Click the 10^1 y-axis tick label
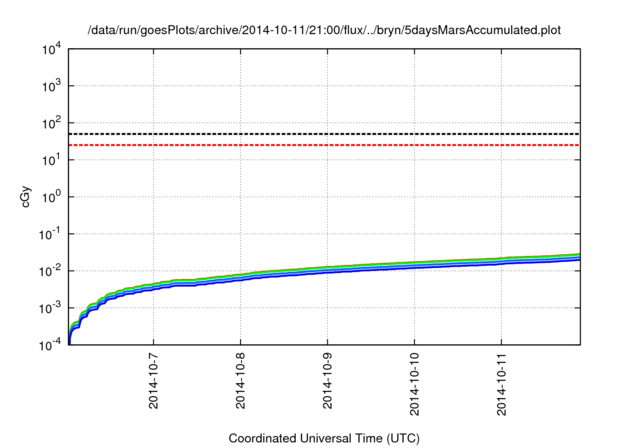This screenshot has width=640, height=448. [x=51, y=160]
